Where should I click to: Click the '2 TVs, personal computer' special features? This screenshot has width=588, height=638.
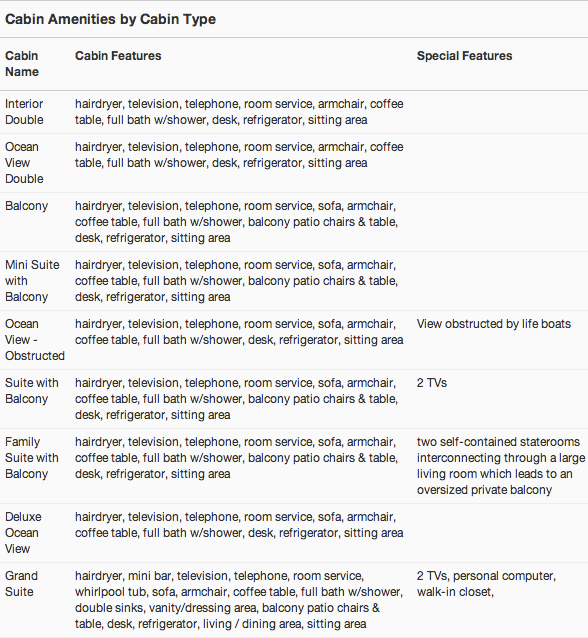coord(486,584)
